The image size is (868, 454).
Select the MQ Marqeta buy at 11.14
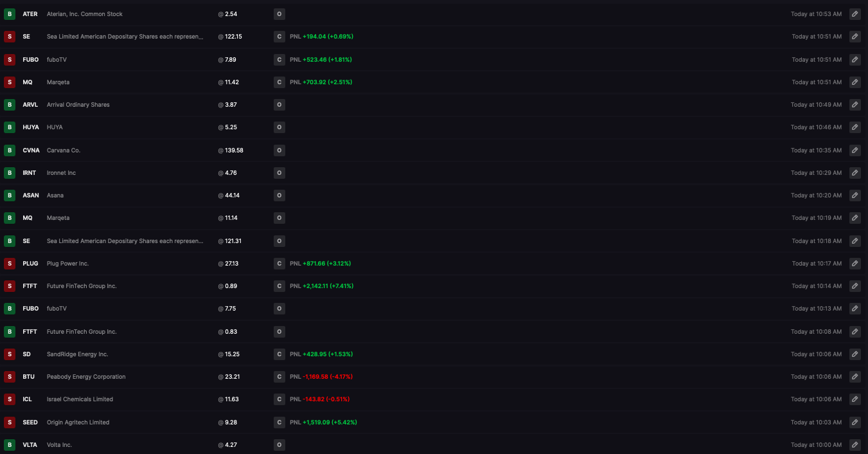(434, 218)
